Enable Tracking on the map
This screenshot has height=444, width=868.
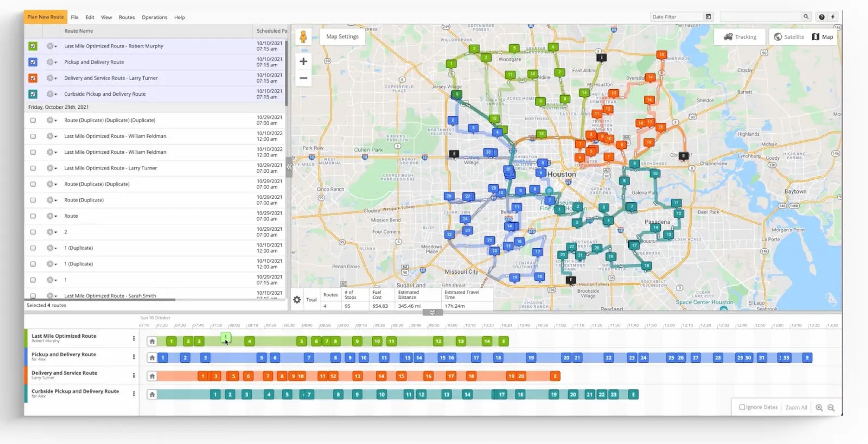pos(740,37)
